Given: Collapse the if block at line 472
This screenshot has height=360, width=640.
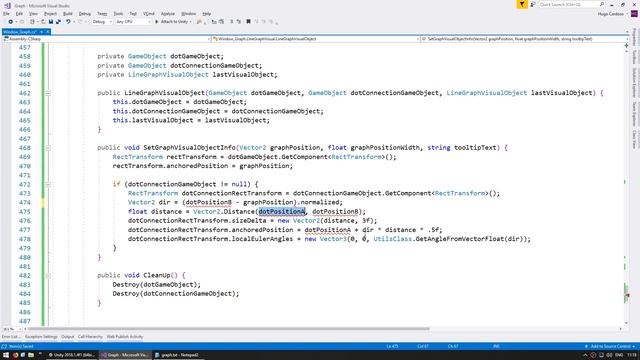Looking at the screenshot, I should [x=48, y=184].
